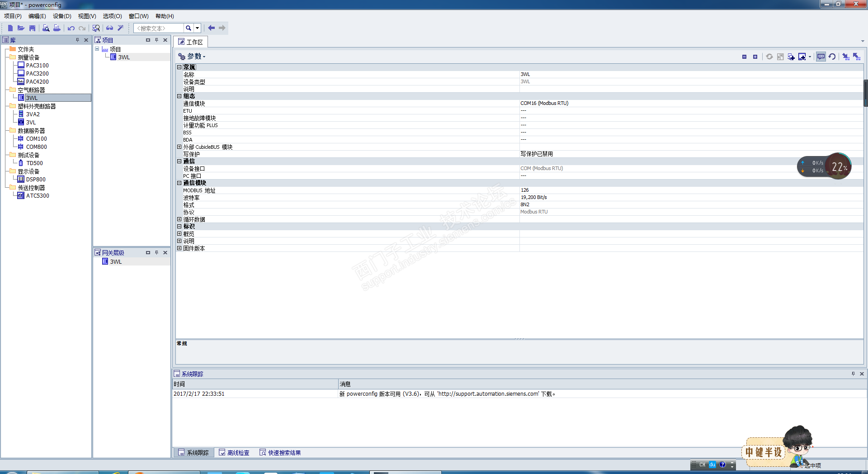Click the search devices magnifier-monitor icon
Image resolution: width=868 pixels, height=474 pixels.
(96, 28)
